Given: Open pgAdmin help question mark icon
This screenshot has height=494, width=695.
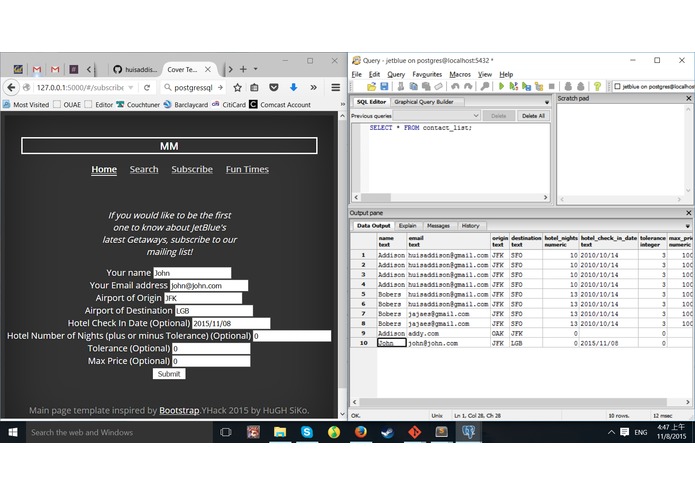Looking at the screenshot, I should (597, 86).
